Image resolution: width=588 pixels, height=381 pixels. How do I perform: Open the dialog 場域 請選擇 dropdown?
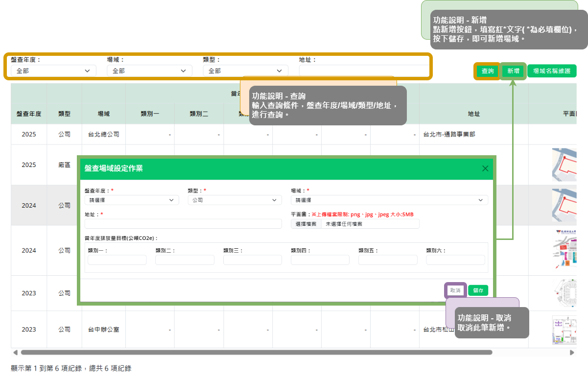[x=389, y=200]
